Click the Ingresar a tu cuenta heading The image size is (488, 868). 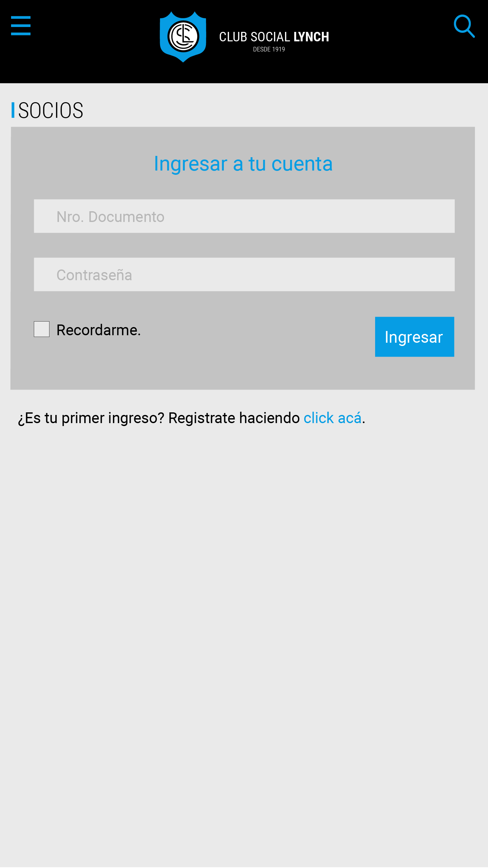tap(243, 164)
